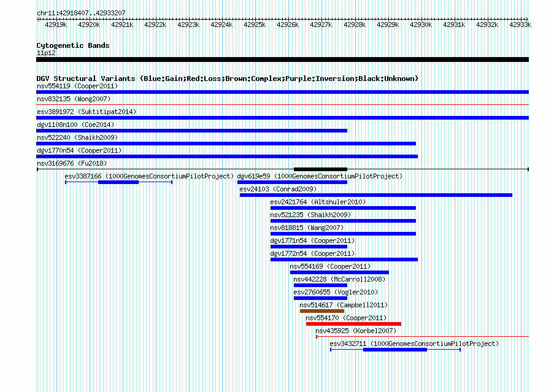Select the nsv521235 blue bar
Viewport: 546px width, 392px height.
coord(344,221)
